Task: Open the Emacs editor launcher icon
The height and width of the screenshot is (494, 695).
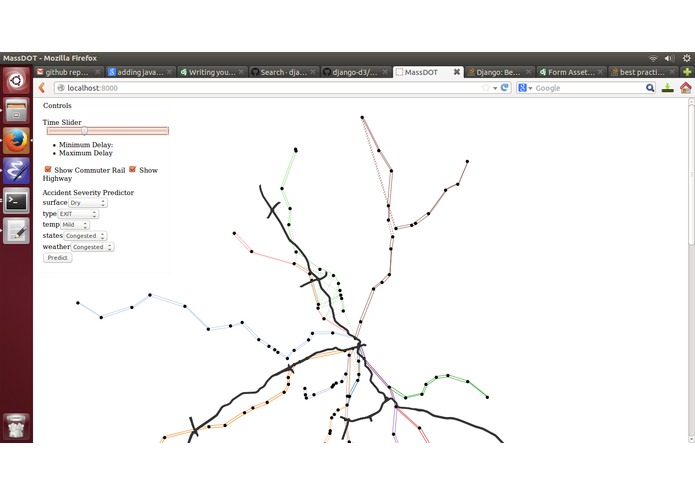Action: pos(16,171)
